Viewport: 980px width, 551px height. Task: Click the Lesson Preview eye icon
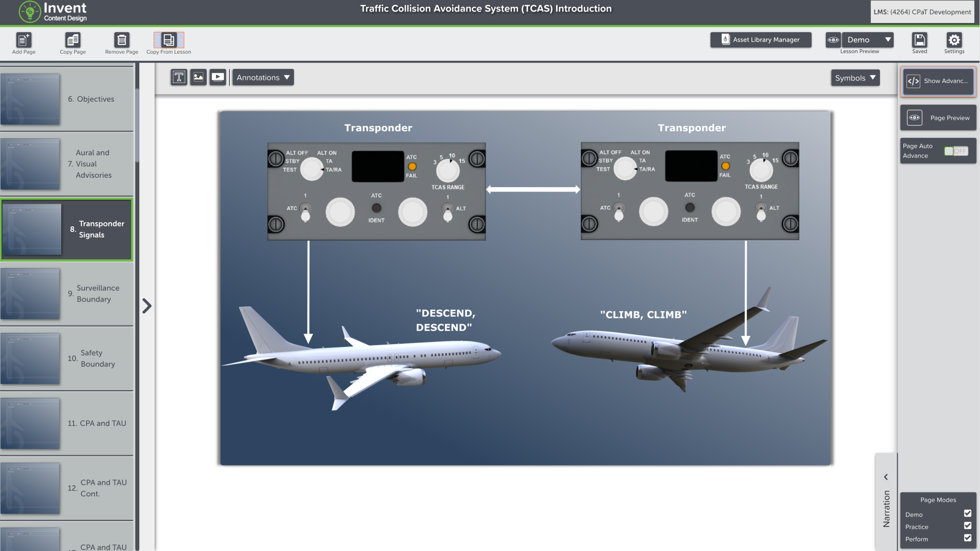pos(833,40)
